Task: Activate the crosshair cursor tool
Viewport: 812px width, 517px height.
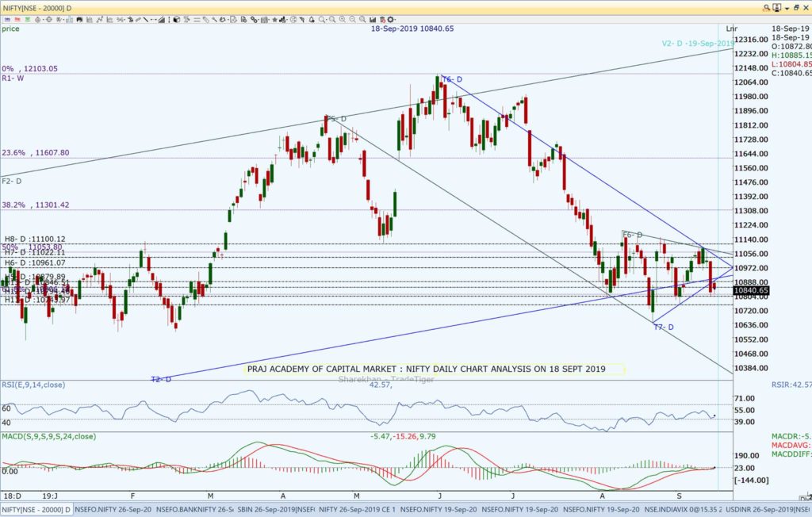Action: 48,20
